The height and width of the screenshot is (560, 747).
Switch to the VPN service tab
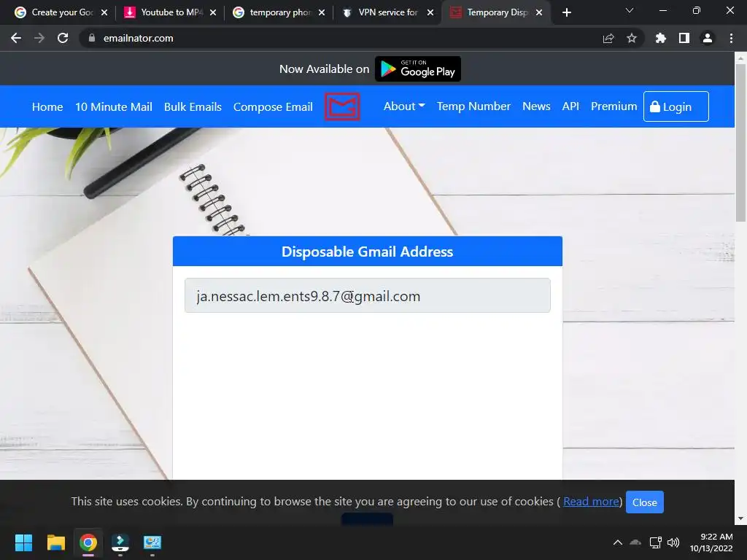(388, 12)
